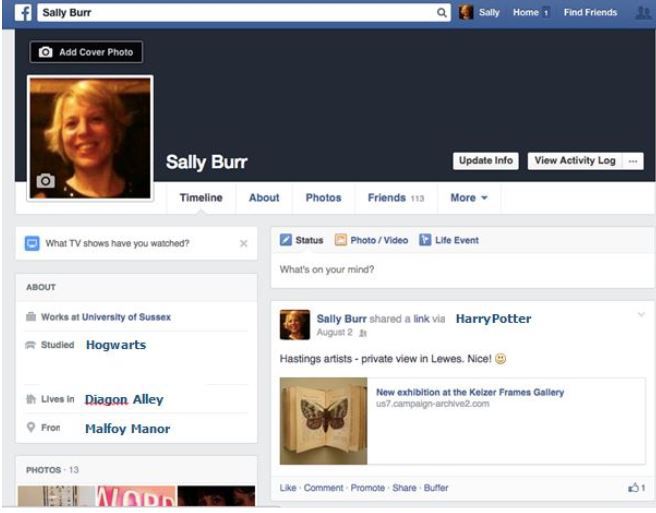The height and width of the screenshot is (513, 656).
Task: Open the butterfly book thumbnail
Action: 322,420
